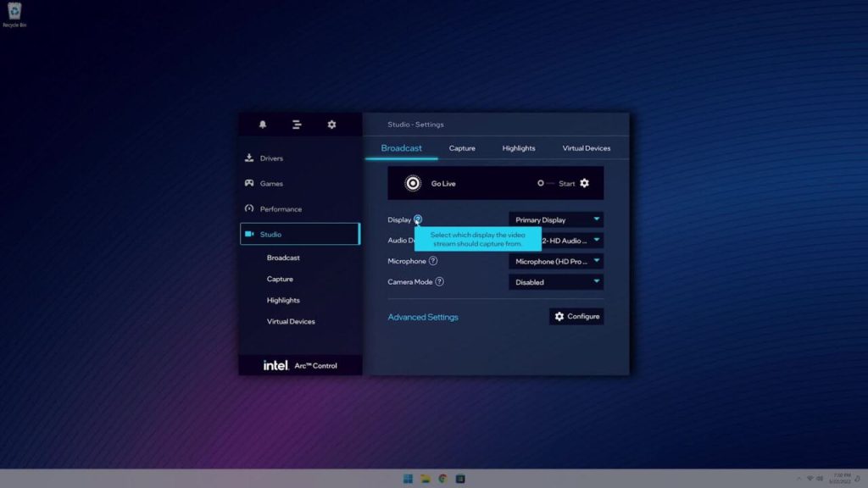This screenshot has width=868, height=488.
Task: Click the help icon next to Display
Action: (x=418, y=219)
